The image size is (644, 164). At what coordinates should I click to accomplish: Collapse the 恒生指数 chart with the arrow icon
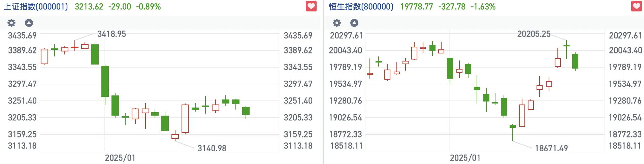[x=354, y=23]
